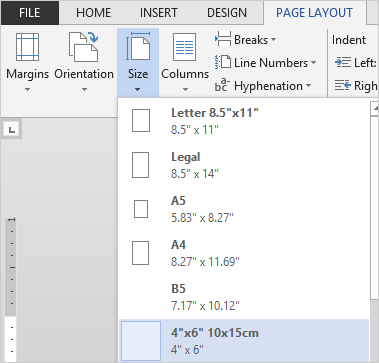Click the Orientation pages icon

click(x=83, y=47)
